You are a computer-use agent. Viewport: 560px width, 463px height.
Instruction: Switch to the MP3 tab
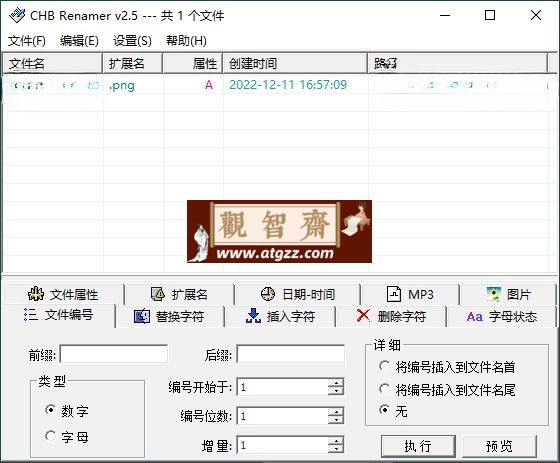pyautogui.click(x=410, y=294)
